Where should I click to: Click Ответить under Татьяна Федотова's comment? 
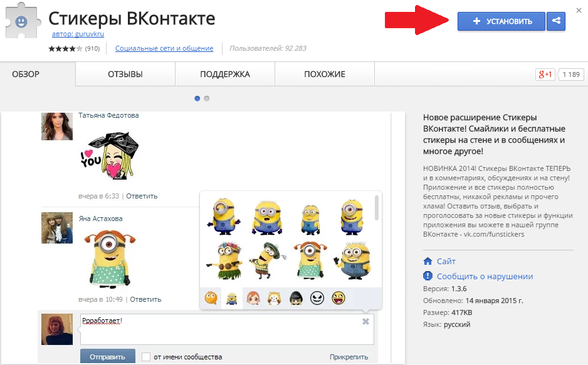(142, 196)
